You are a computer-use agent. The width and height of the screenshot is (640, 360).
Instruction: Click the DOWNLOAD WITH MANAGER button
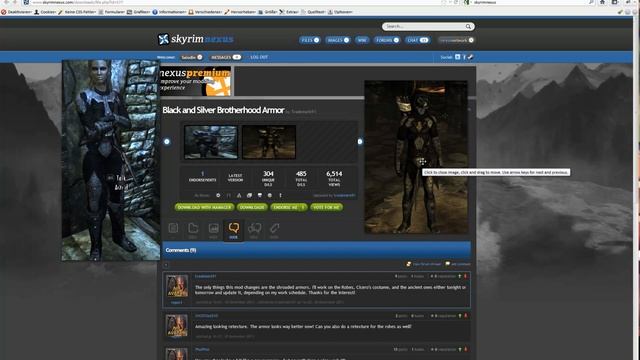click(204, 207)
